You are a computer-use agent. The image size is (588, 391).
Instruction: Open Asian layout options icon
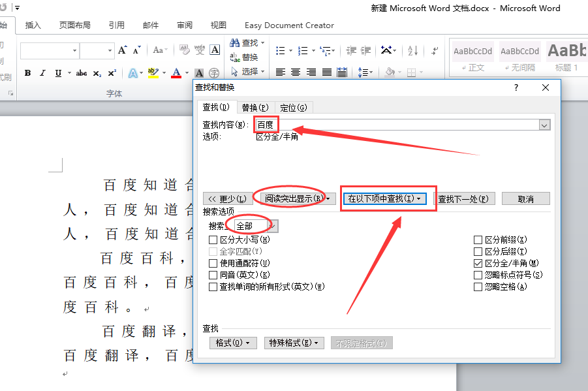coord(386,50)
